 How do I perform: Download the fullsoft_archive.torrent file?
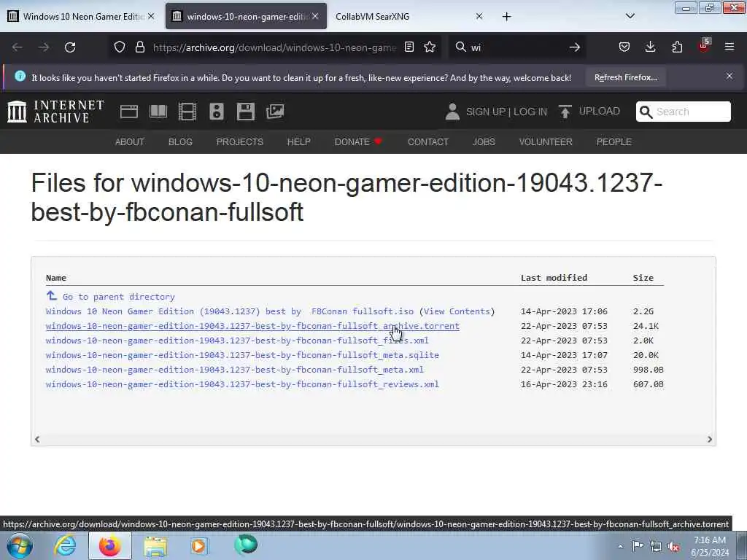(252, 326)
